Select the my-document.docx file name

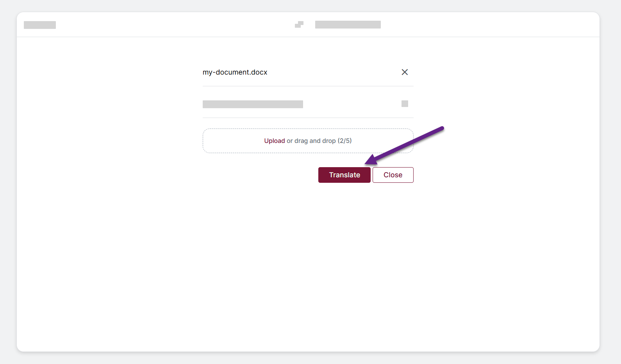pos(235,72)
